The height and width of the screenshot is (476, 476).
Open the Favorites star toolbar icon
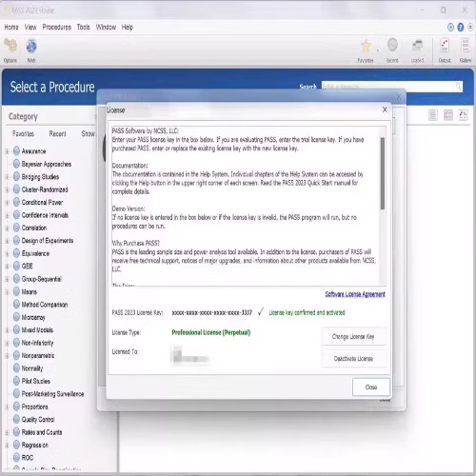click(366, 50)
